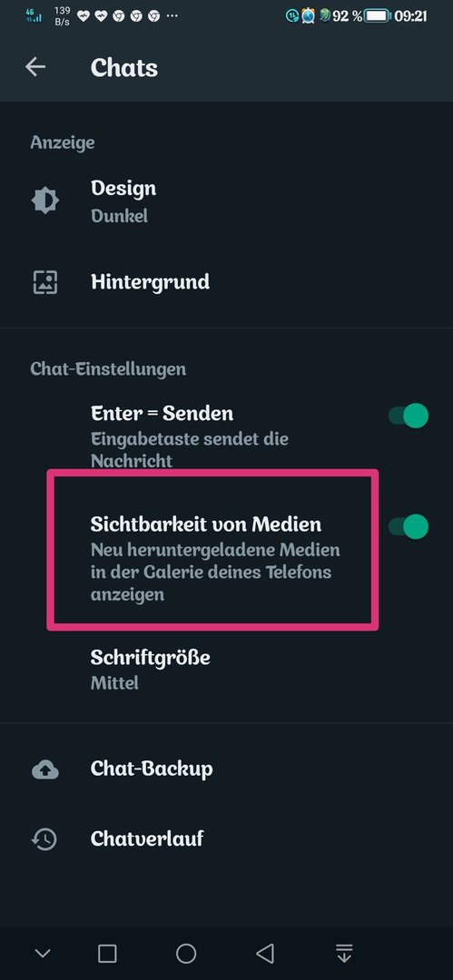Image resolution: width=453 pixels, height=980 pixels.
Task: Tap the navigation back triangle button
Action: [x=265, y=953]
